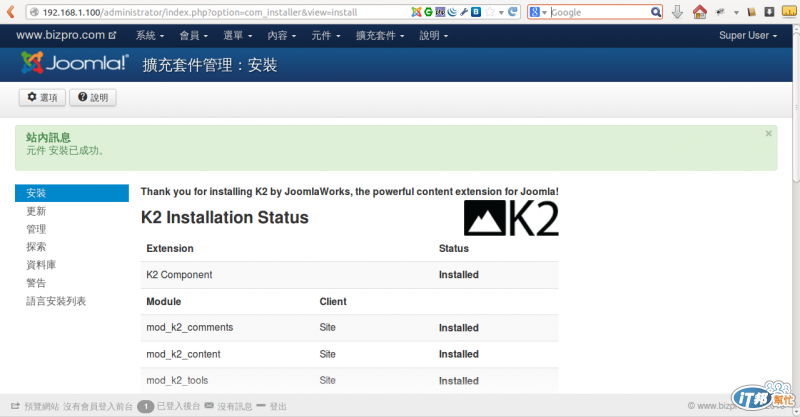The width and height of the screenshot is (800, 417).
Task: Click the wrench icon in the address bar
Action: tap(464, 12)
